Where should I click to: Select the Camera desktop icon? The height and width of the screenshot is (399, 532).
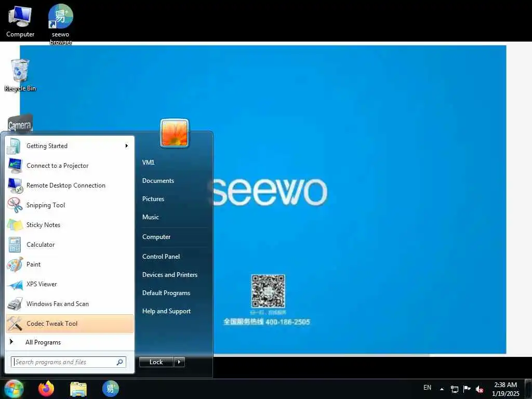tap(20, 123)
